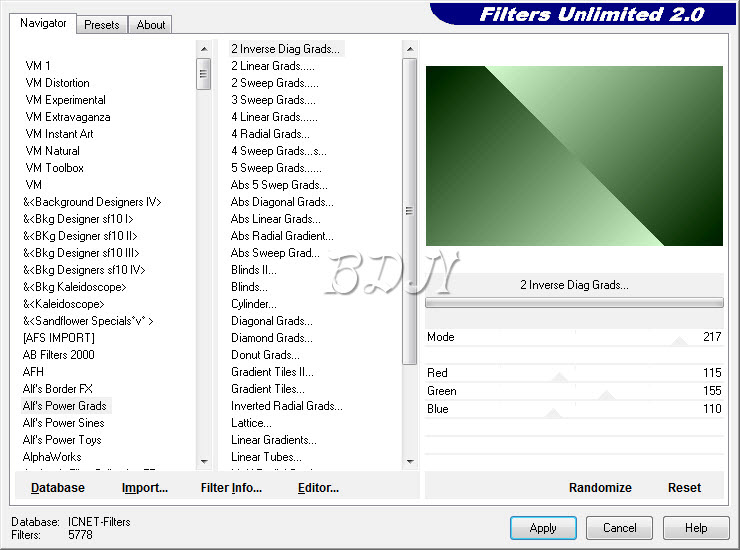Select Inverted Radial Grads... filter

coord(286,406)
